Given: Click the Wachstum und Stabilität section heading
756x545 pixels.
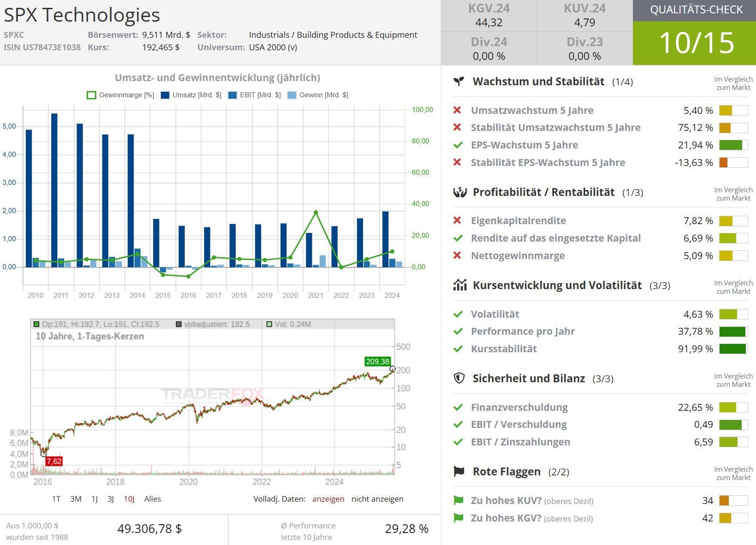Looking at the screenshot, I should click(539, 82).
